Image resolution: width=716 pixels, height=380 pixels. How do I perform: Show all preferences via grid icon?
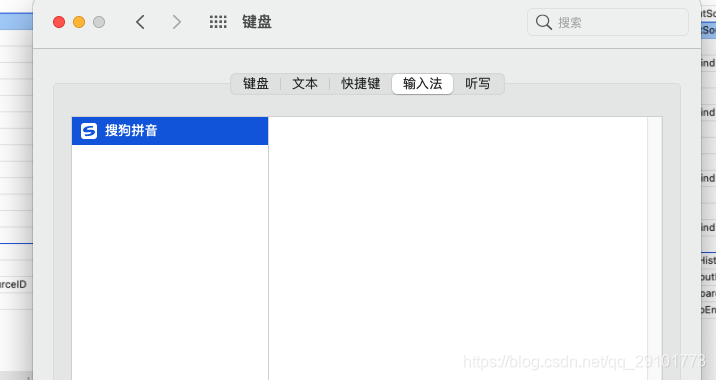pyautogui.click(x=218, y=22)
